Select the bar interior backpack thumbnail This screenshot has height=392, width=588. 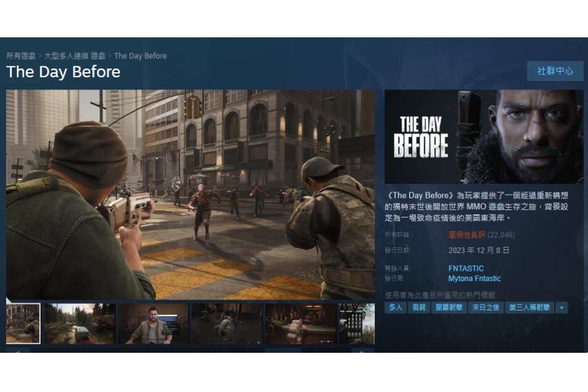click(x=301, y=324)
